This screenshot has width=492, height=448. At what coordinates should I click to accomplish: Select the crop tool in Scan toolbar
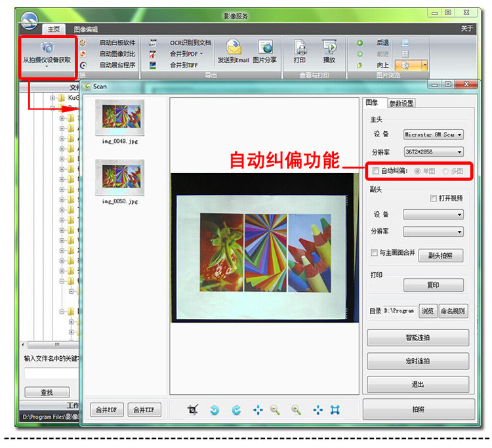coord(193,410)
